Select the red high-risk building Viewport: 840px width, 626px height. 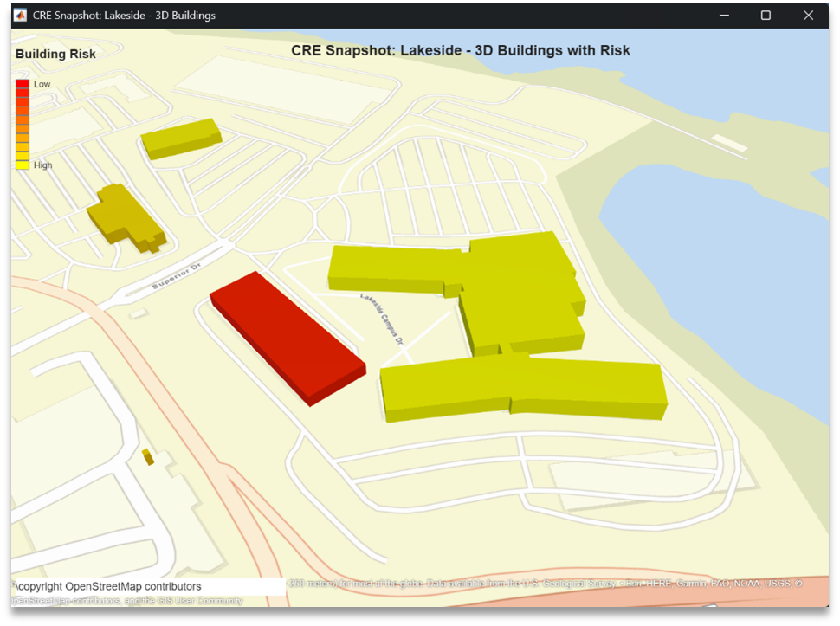(x=286, y=338)
